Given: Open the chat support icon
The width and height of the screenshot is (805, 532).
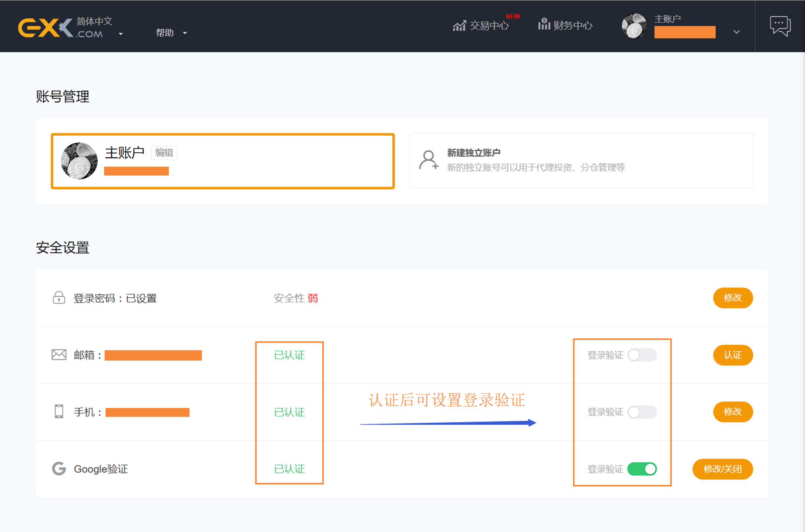Looking at the screenshot, I should 780,26.
